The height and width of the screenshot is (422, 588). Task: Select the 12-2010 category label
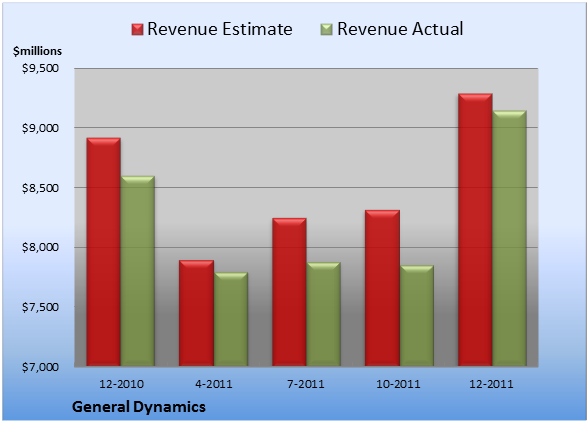coord(121,384)
